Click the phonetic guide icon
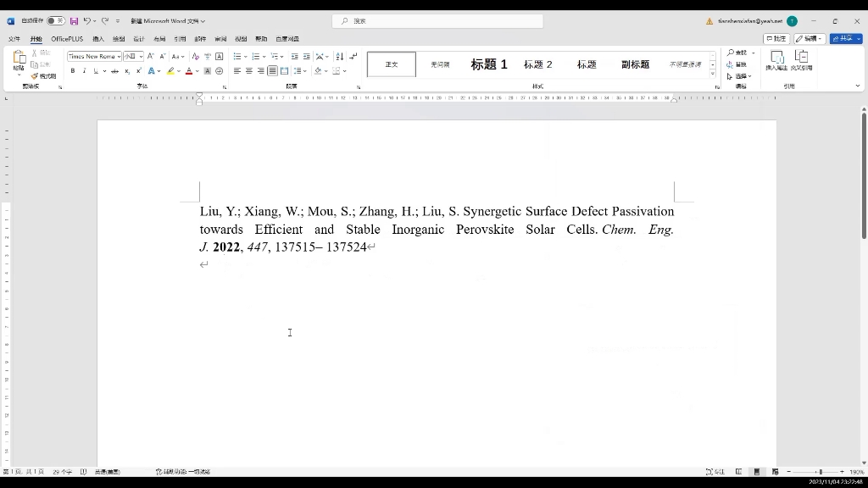 [x=208, y=57]
